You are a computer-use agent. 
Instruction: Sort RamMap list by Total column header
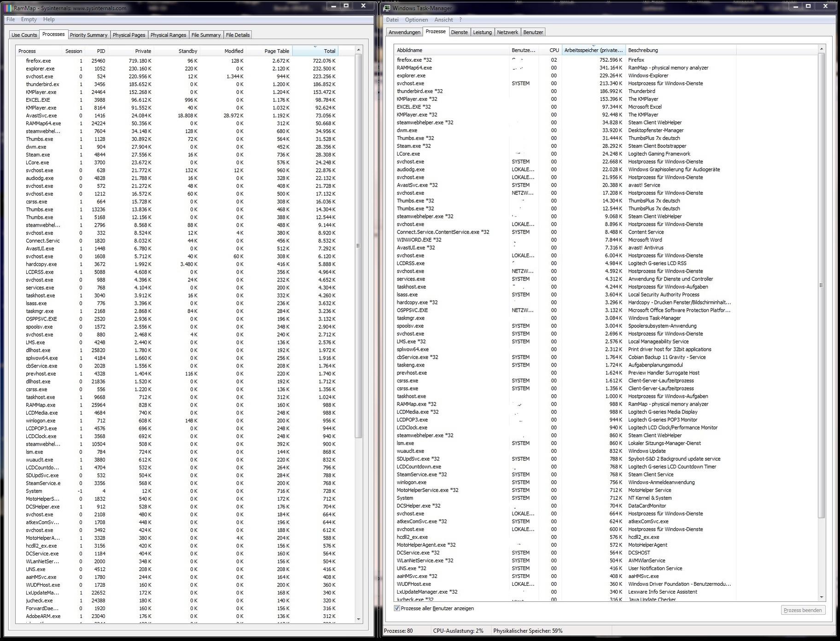pos(315,51)
